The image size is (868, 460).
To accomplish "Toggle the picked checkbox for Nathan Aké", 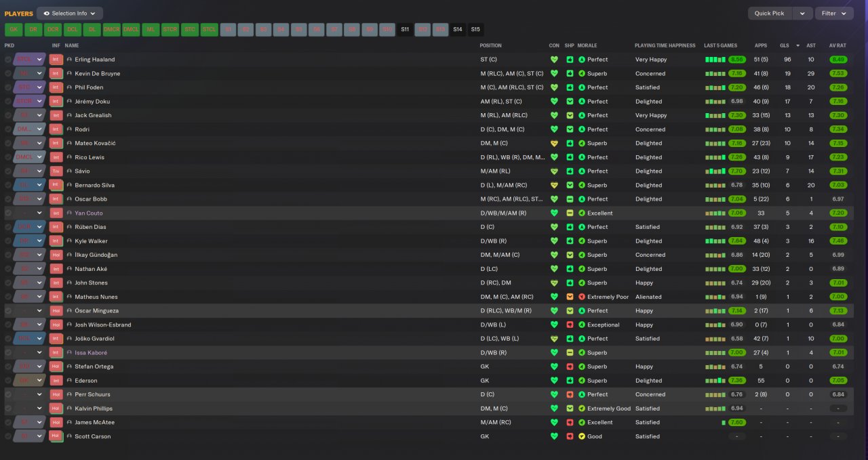I will pyautogui.click(x=8, y=269).
